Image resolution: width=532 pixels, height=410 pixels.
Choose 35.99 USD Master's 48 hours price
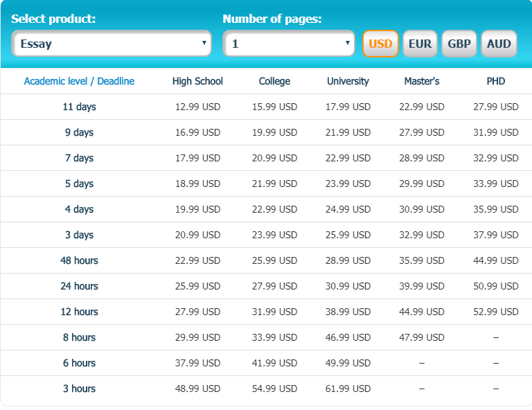[422, 260]
